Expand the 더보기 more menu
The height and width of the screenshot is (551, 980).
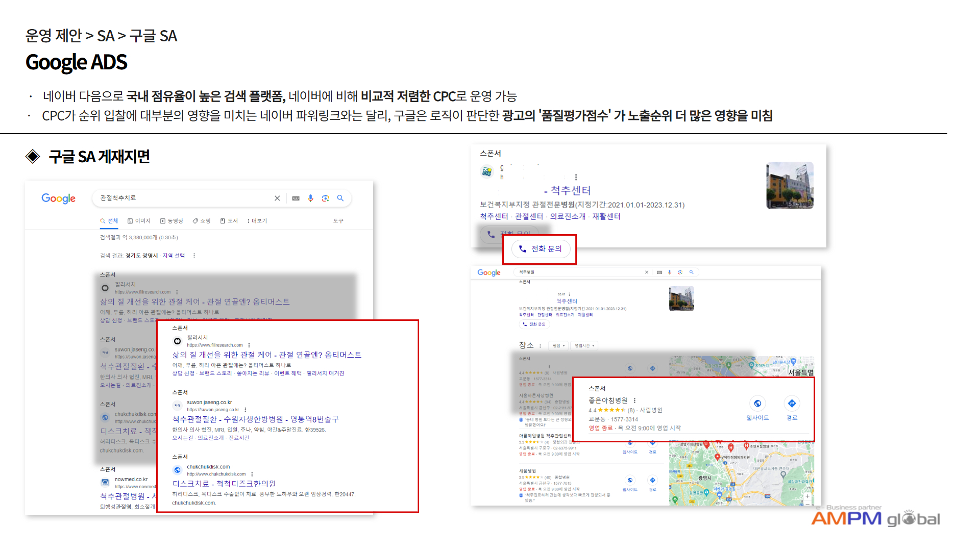(257, 221)
